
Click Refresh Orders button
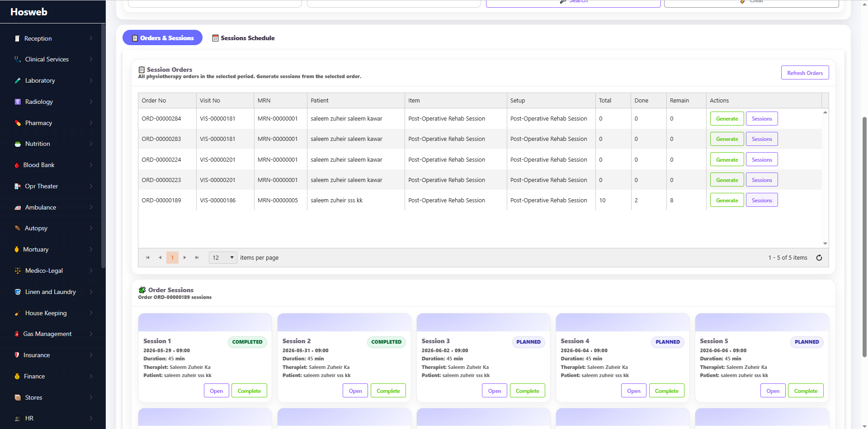[805, 73]
